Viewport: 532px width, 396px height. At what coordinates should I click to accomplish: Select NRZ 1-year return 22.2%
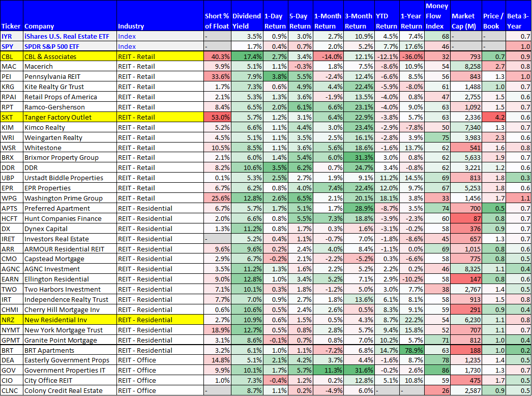pyautogui.click(x=411, y=320)
